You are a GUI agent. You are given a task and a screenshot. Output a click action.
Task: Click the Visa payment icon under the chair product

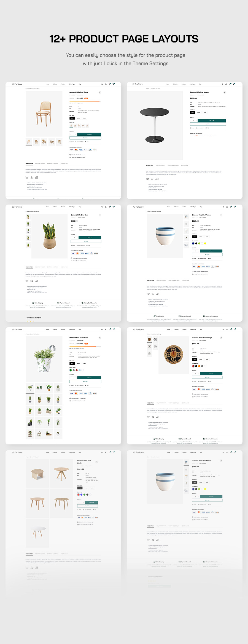click(72, 150)
